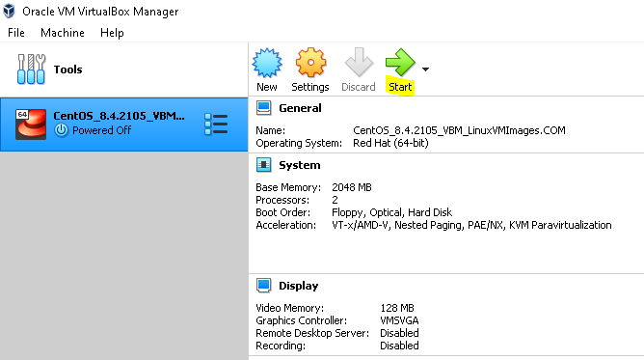This screenshot has width=644, height=360.
Task: Click the Powered Off status text
Action: (102, 130)
